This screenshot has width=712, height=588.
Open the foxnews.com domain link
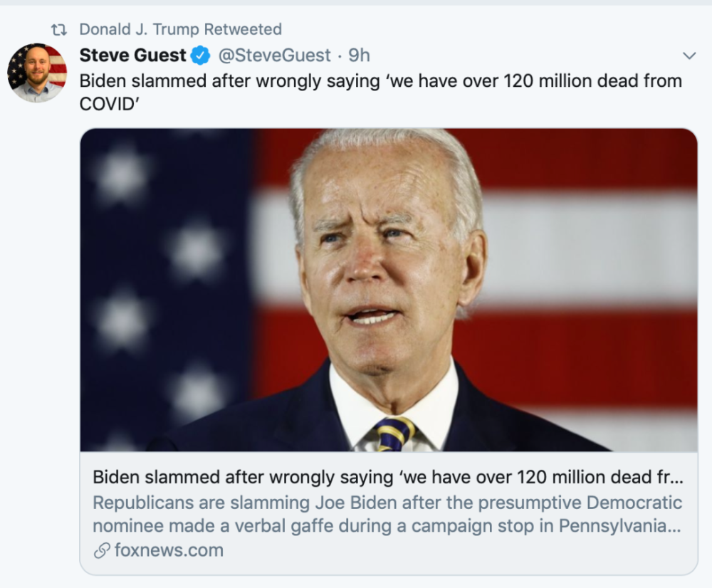click(x=169, y=550)
